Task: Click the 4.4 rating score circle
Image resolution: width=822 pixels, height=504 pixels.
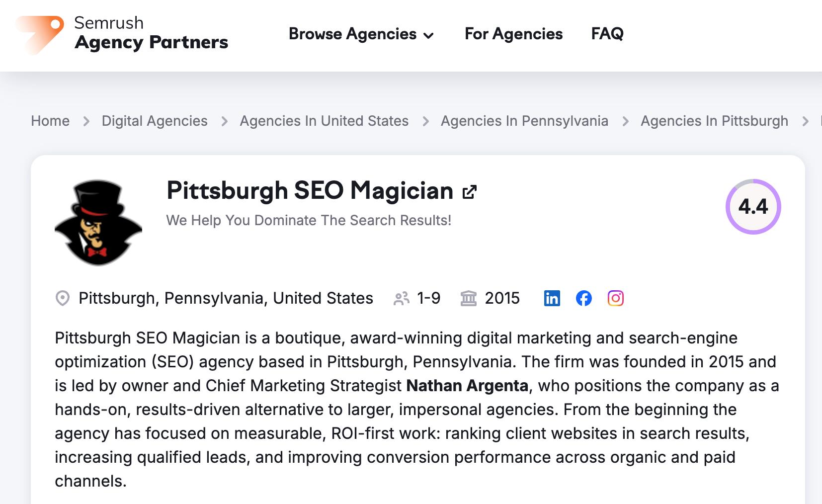Action: 753,206
